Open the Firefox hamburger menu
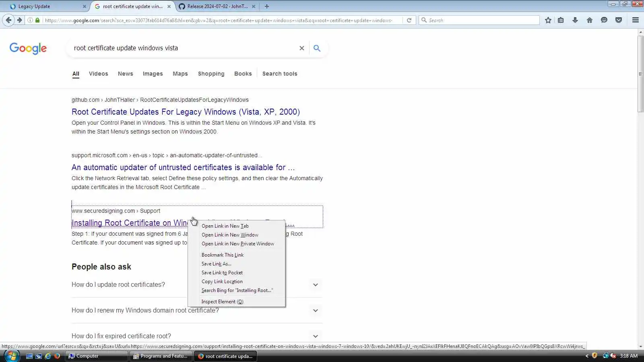The height and width of the screenshot is (362, 644). click(x=636, y=20)
